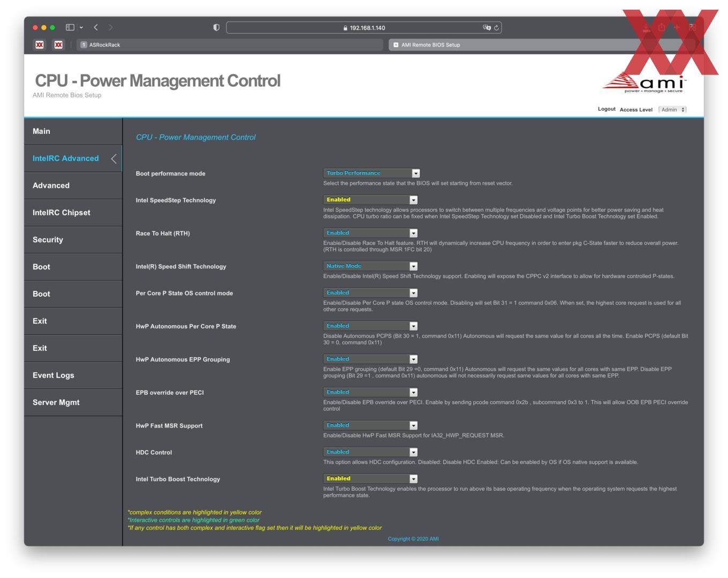Viewport: 728px width, 578px height.
Task: Open the Main menu section
Action: pyautogui.click(x=73, y=131)
